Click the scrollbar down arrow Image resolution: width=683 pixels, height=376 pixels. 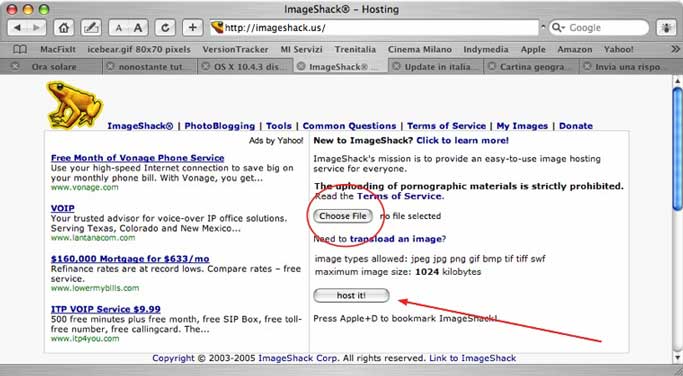(677, 357)
